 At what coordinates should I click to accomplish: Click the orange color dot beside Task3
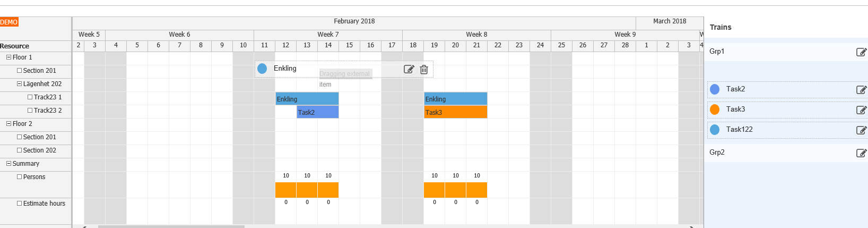715,109
